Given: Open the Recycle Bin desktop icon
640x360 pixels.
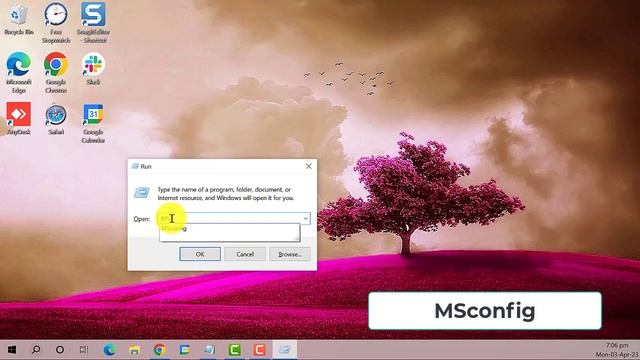Looking at the screenshot, I should point(18,20).
